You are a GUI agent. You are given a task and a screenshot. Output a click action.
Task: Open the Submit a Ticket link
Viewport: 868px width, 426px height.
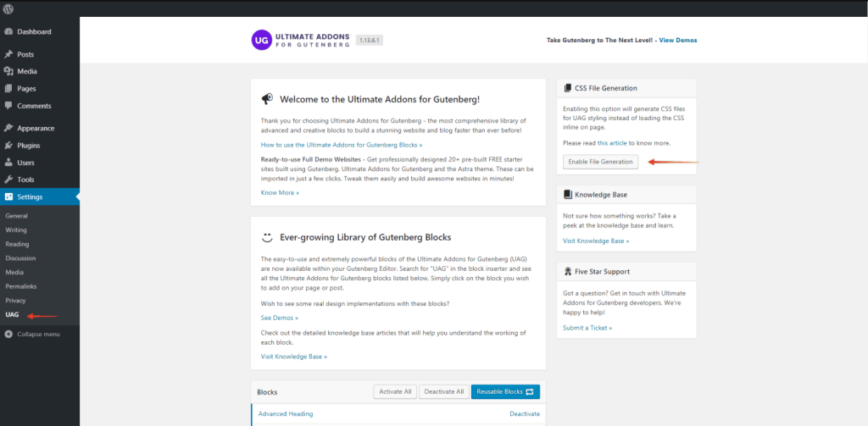pos(587,328)
